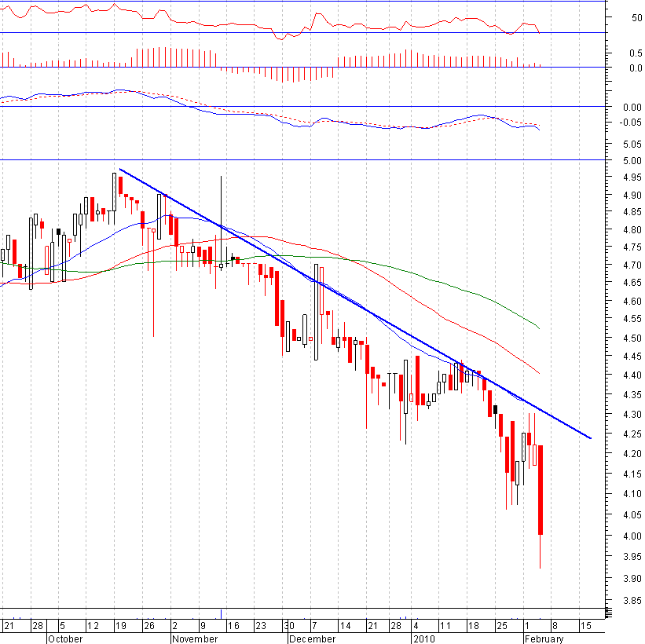Click date label 30 before December
The height and width of the screenshot is (644, 645).
[289, 626]
